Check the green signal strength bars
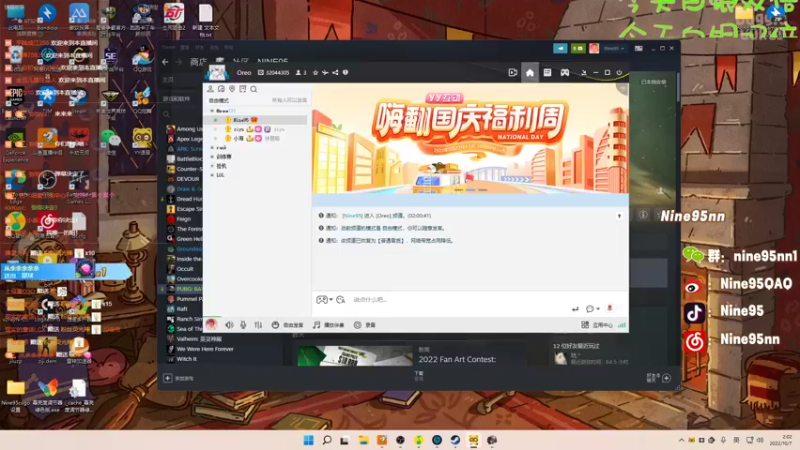The image size is (800, 450). click(621, 324)
